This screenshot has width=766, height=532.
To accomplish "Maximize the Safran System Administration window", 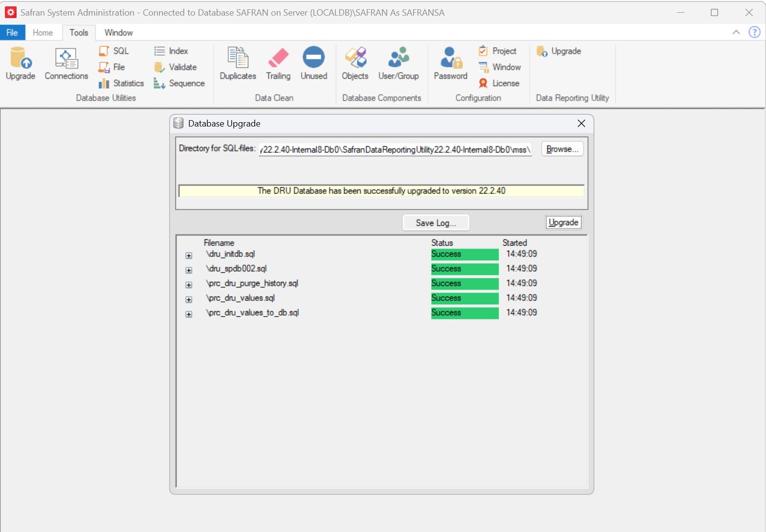I will 714,12.
